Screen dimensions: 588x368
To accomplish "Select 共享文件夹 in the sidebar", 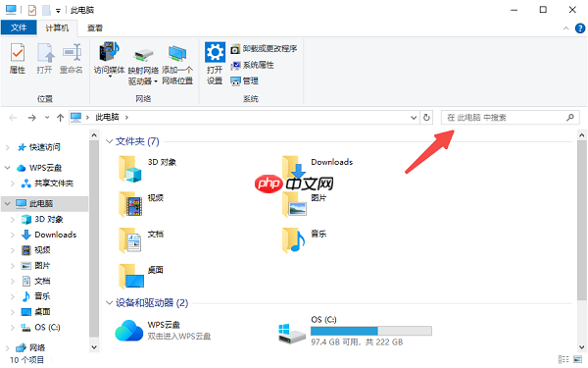I will pos(47,184).
